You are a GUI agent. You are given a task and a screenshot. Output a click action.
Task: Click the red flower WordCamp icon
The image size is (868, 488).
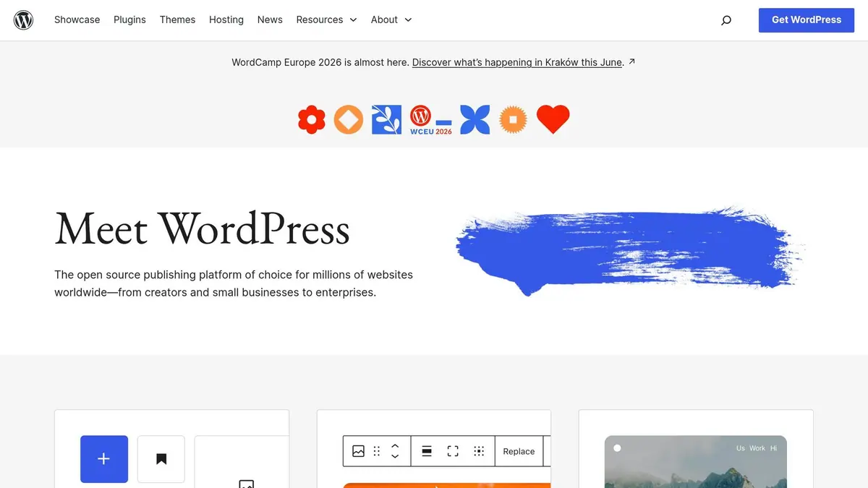pos(312,119)
